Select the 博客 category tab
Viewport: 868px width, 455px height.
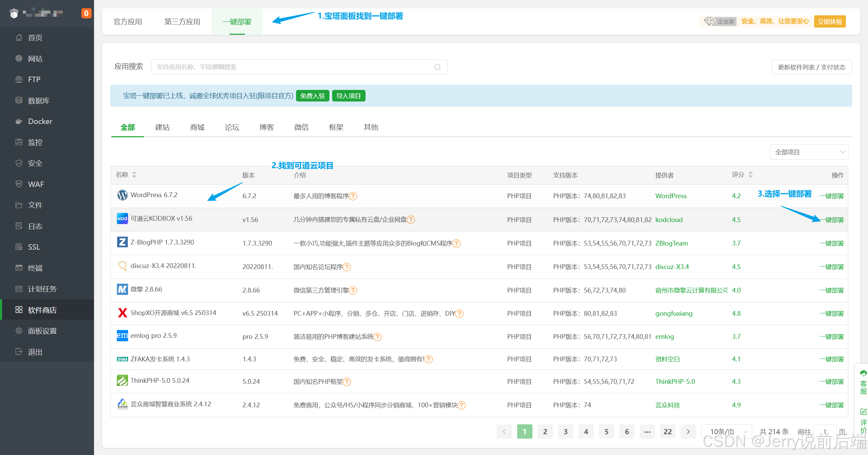[x=266, y=127]
